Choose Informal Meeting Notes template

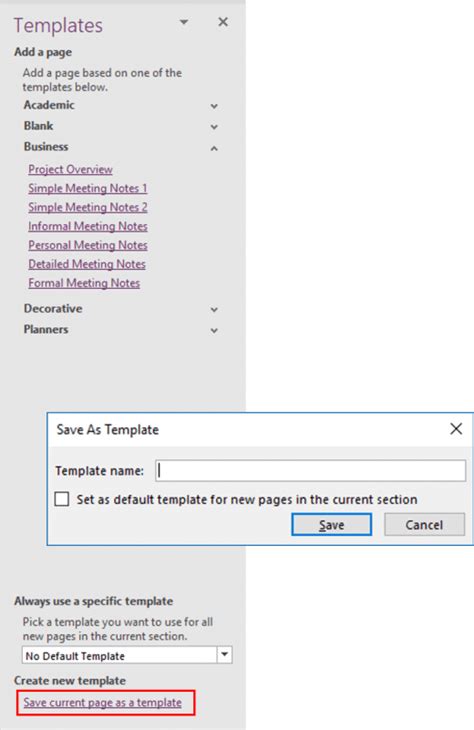click(88, 226)
